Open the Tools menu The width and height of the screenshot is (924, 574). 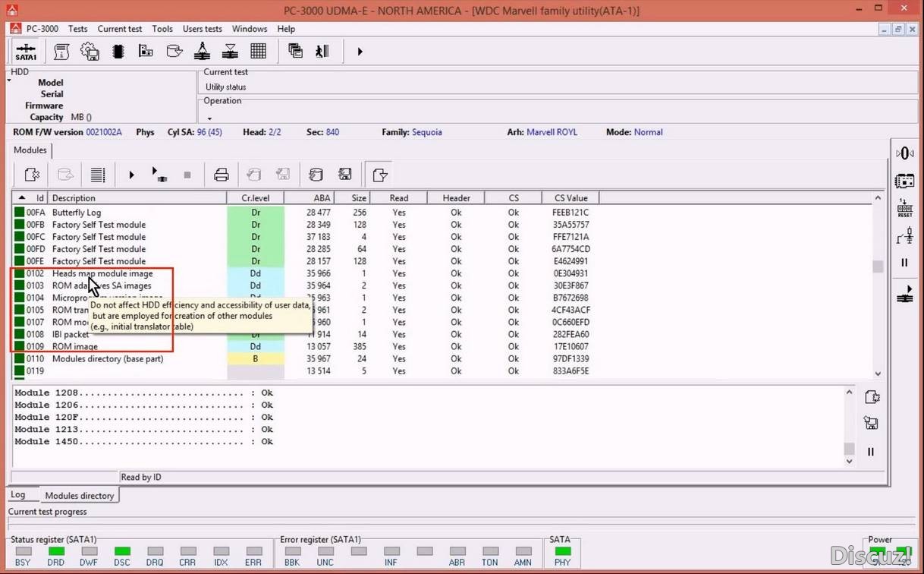click(x=162, y=29)
